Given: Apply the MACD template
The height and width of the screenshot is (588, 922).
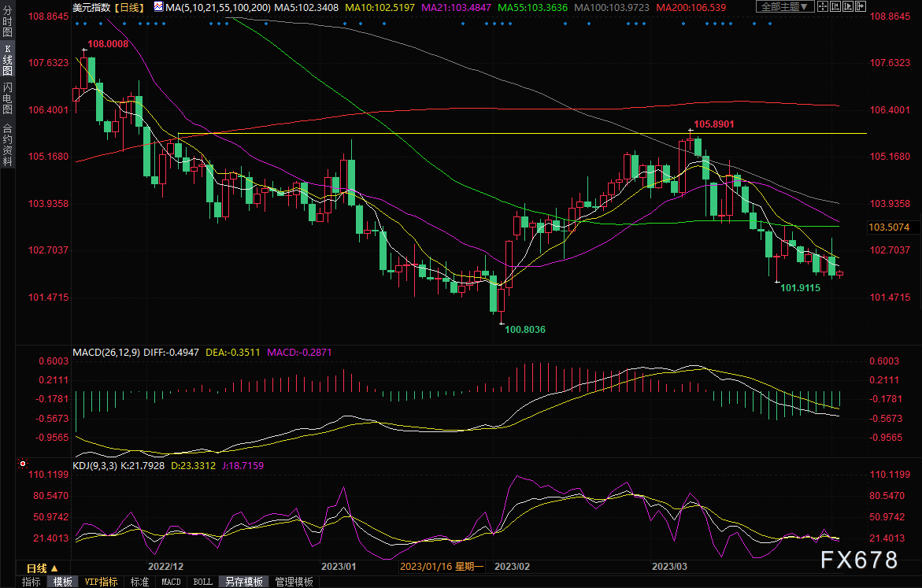Looking at the screenshot, I should [171, 582].
